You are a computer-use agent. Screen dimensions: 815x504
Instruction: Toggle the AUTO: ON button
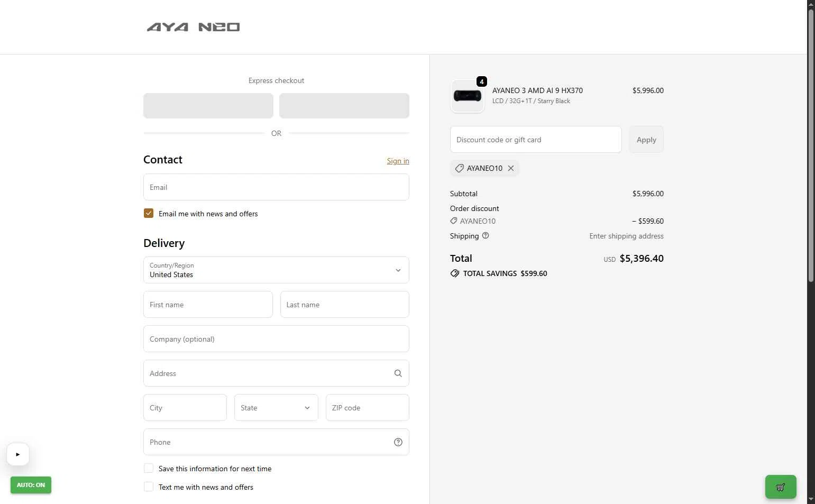coord(31,485)
